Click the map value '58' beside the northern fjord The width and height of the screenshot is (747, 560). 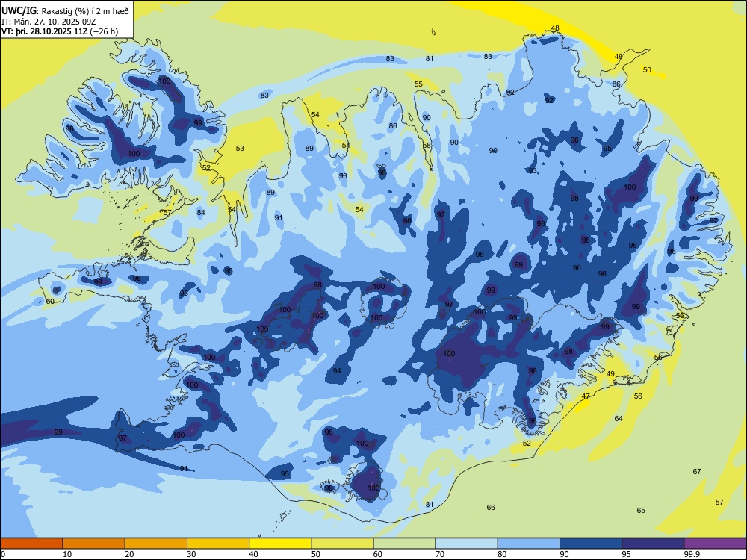(x=427, y=146)
